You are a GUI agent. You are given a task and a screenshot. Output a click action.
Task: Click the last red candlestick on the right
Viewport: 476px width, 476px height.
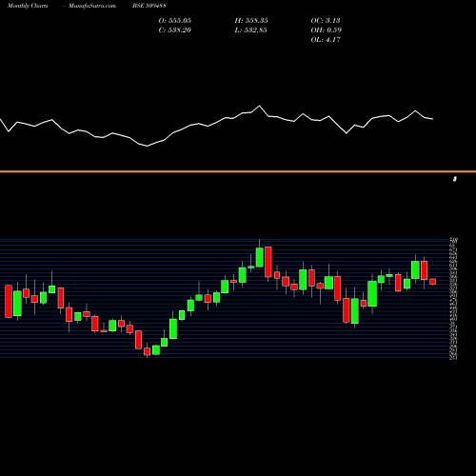(433, 282)
